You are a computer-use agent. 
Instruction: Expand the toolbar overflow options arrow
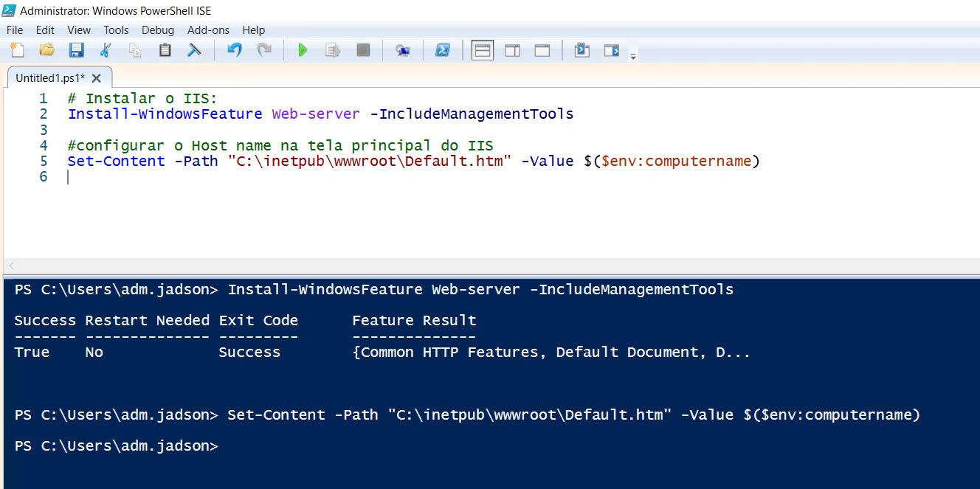tap(633, 55)
